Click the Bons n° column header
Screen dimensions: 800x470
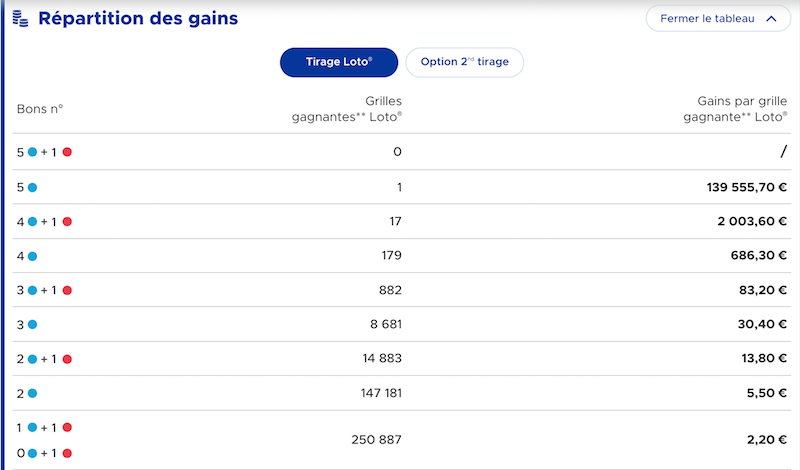click(40, 109)
